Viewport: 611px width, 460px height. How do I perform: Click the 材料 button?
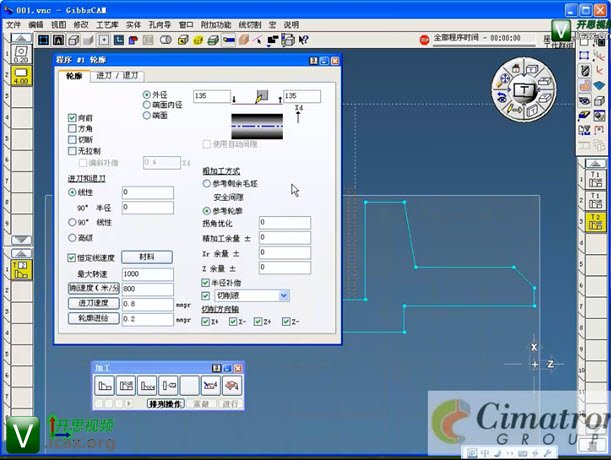(x=146, y=257)
